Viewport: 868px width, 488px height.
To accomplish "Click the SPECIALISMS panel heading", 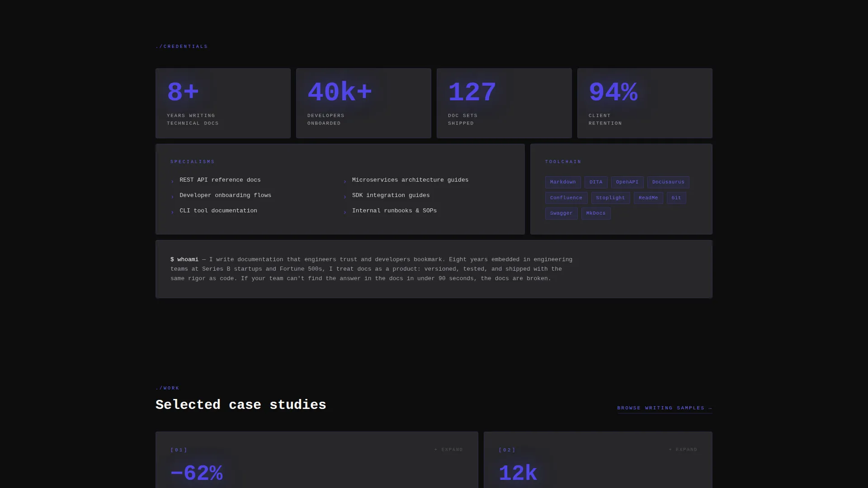I will click(x=193, y=162).
